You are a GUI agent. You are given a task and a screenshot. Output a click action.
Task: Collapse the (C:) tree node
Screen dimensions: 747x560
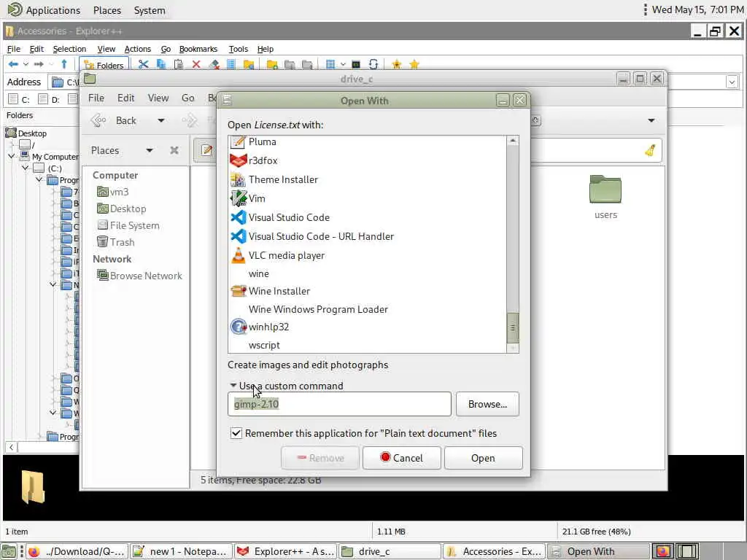26,168
